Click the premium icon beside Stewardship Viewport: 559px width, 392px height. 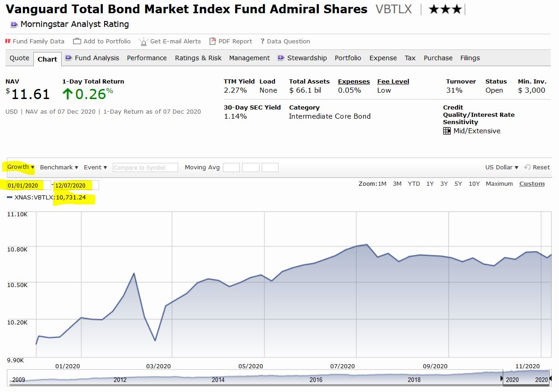[x=281, y=58]
